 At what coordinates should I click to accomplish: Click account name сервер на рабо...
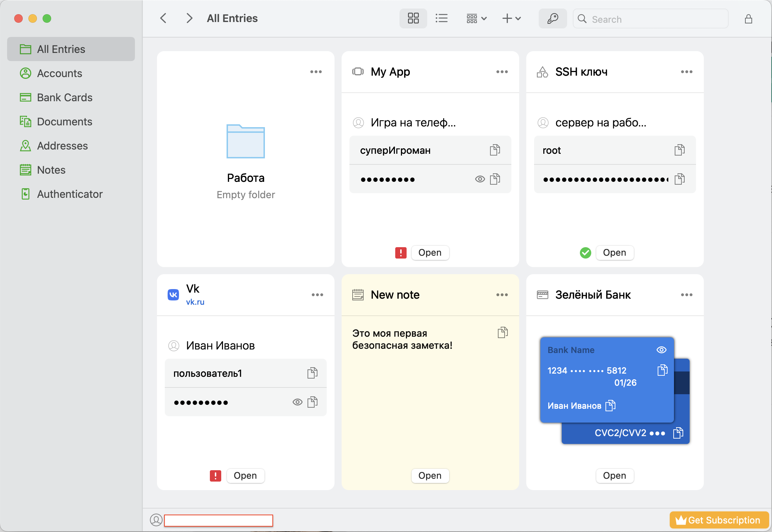601,123
